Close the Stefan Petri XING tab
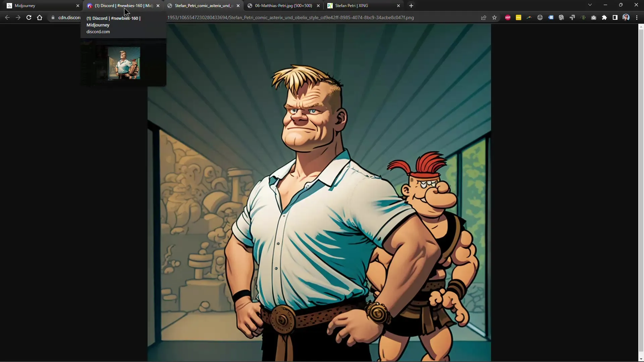 pyautogui.click(x=398, y=6)
